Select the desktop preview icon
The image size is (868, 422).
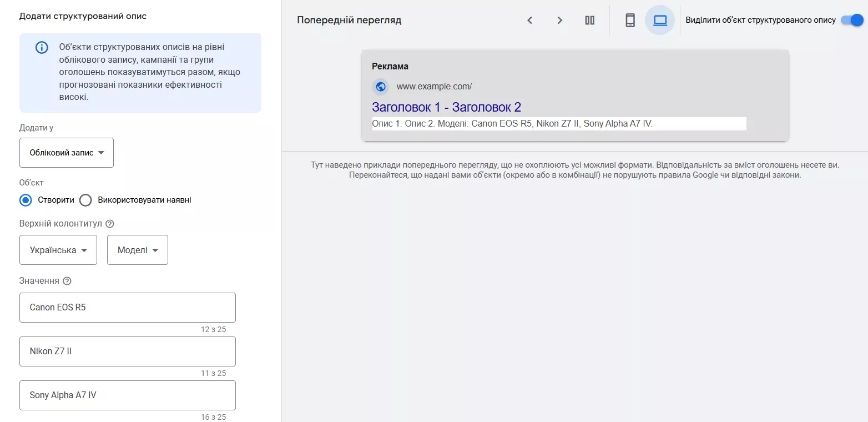pos(659,20)
